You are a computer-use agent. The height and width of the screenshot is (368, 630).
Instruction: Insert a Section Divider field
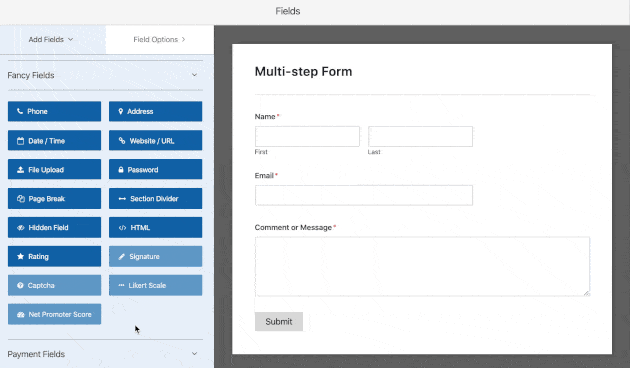pos(155,198)
